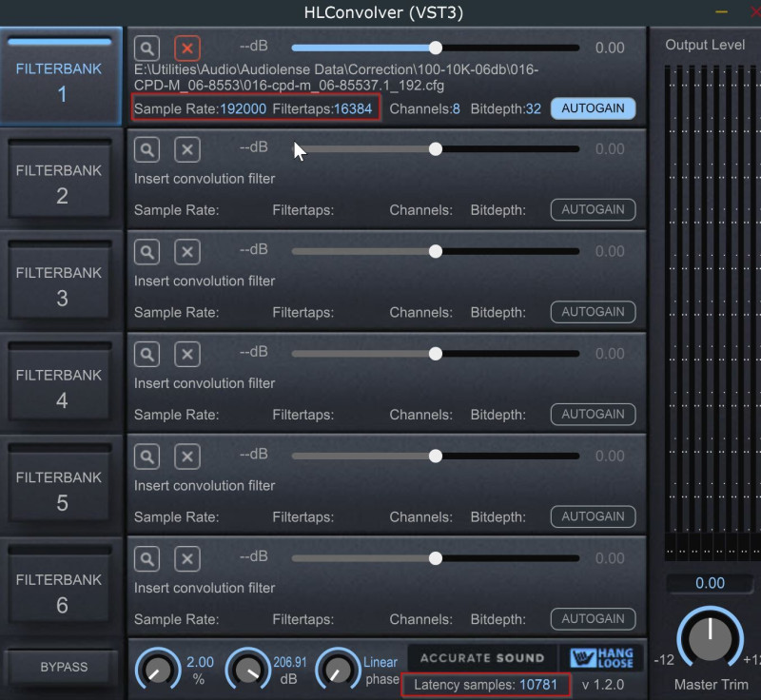Image resolution: width=761 pixels, height=700 pixels.
Task: Minimize the HLConvolver window
Action: coord(721,11)
